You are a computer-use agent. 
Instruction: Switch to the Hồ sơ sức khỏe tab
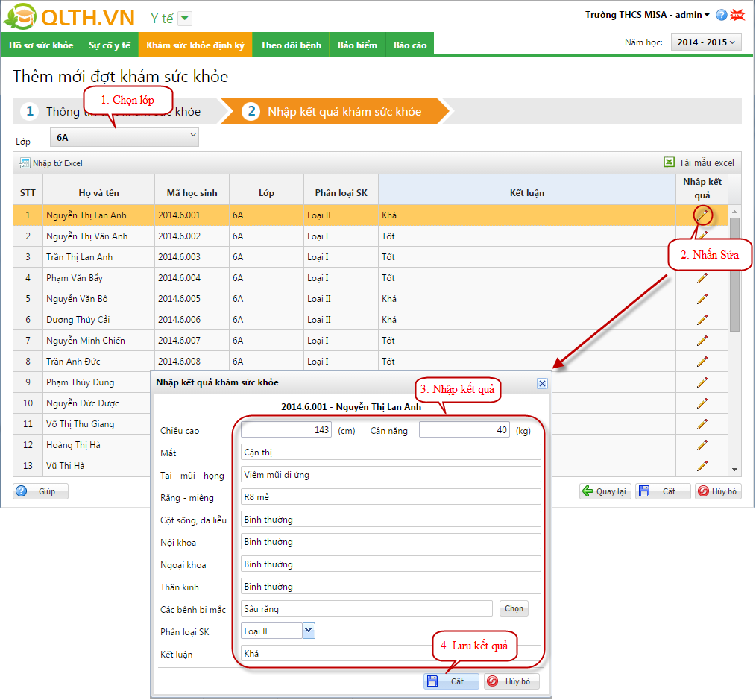click(x=41, y=45)
